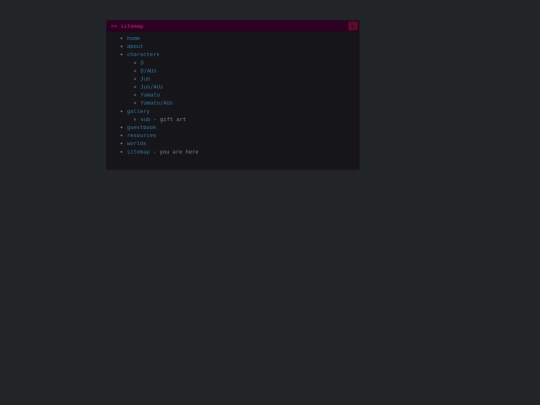Select the D character link

142,63
